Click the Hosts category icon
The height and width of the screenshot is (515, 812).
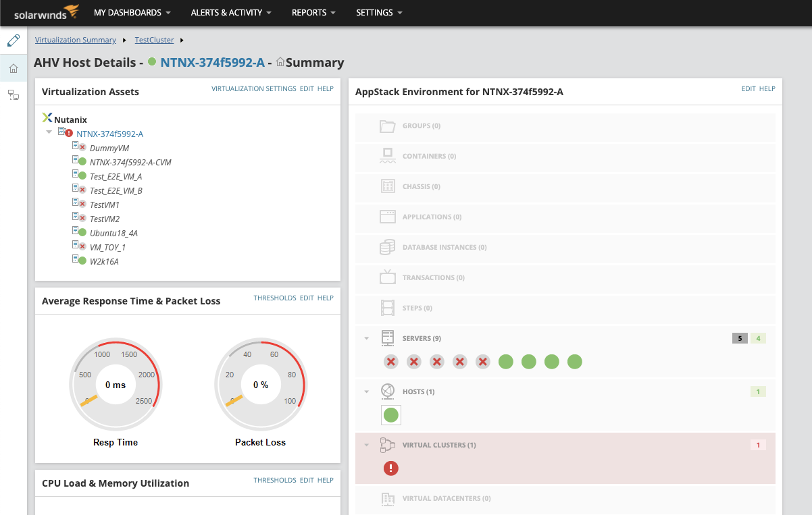387,391
